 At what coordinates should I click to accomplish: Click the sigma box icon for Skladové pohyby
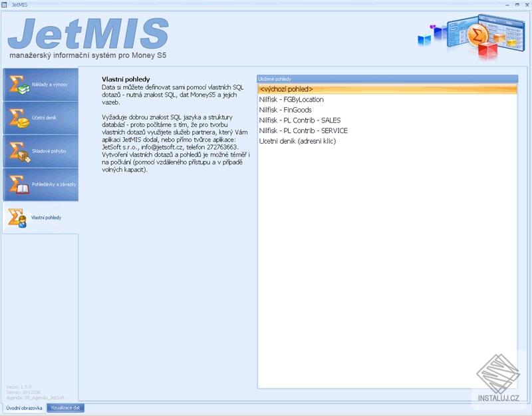19,152
